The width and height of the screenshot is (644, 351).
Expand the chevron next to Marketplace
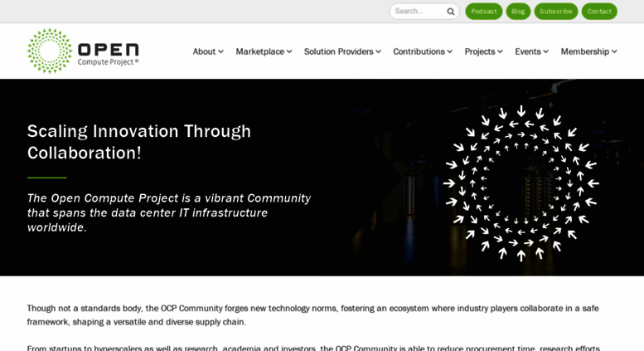click(289, 51)
